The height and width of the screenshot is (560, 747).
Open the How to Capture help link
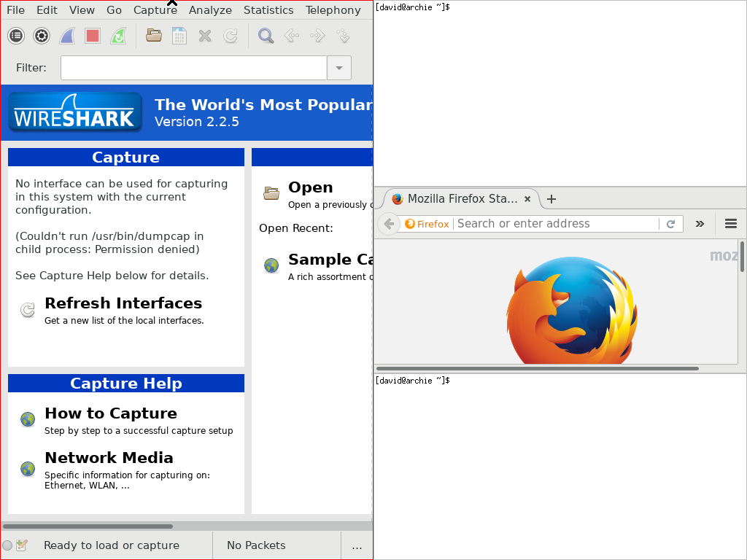click(111, 413)
